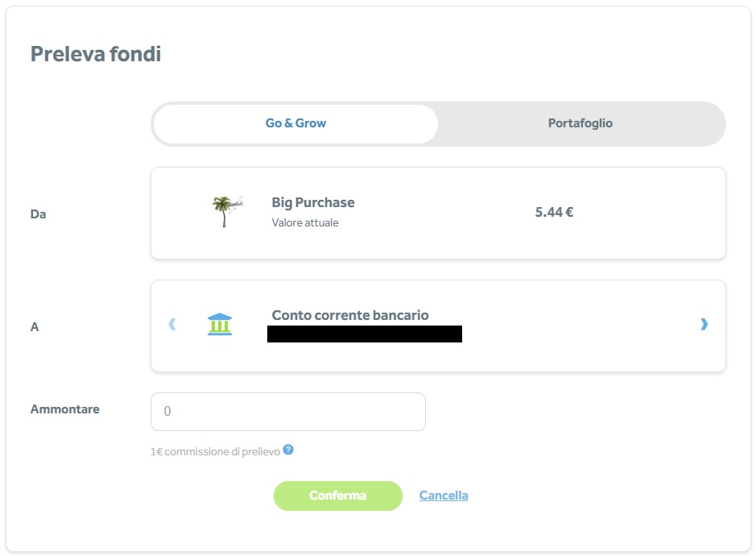Switch to the Go & Grow tab
The image size is (756, 556).
pyautogui.click(x=295, y=123)
